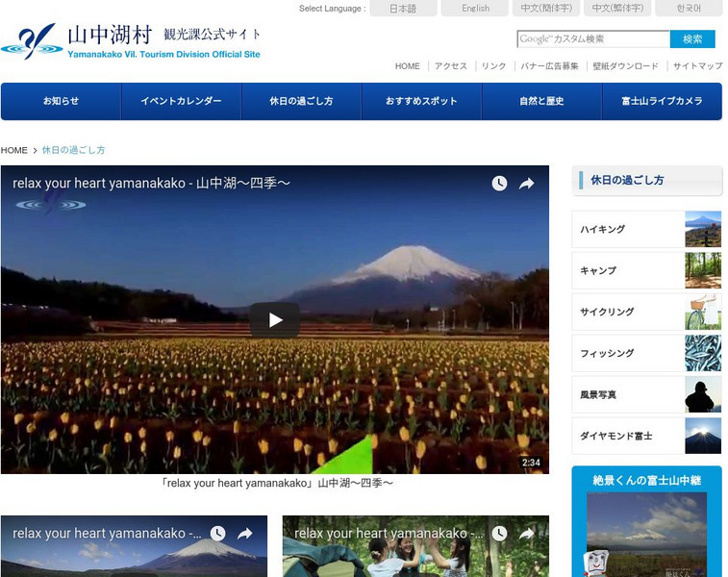Screen dimensions: 728x577
Task: Open the イベントカレンダー navigation tab
Action: (x=181, y=101)
